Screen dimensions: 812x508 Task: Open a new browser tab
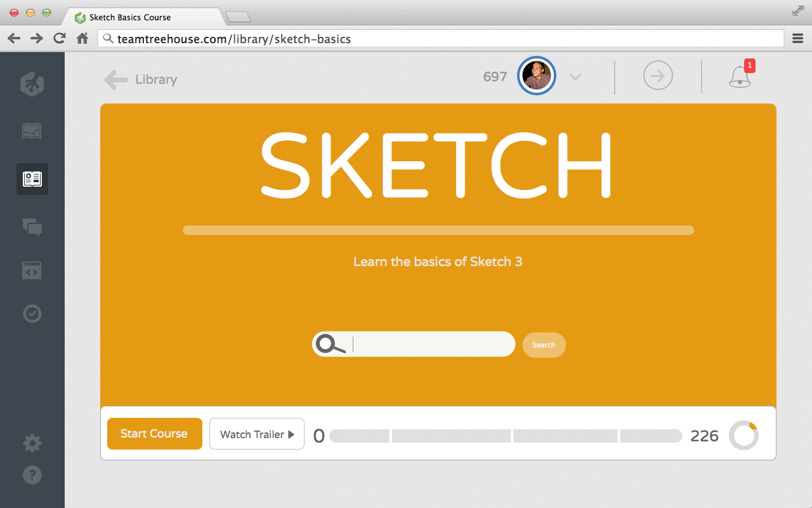[x=238, y=17]
